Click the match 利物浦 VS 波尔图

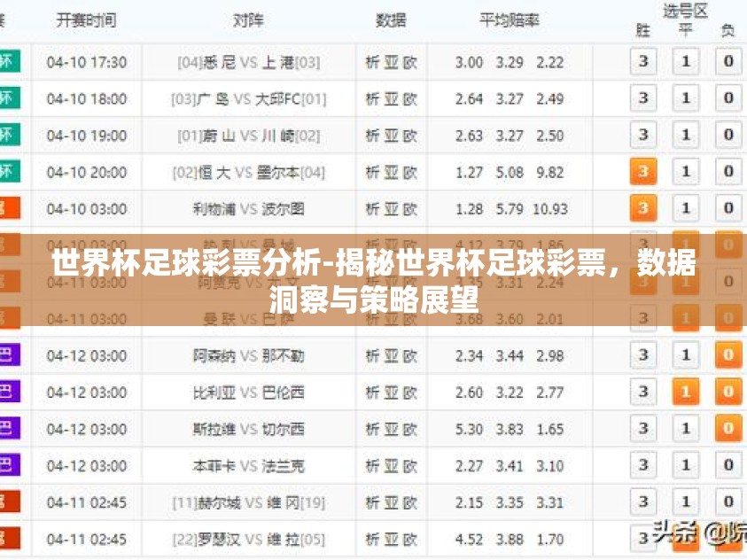click(249, 209)
